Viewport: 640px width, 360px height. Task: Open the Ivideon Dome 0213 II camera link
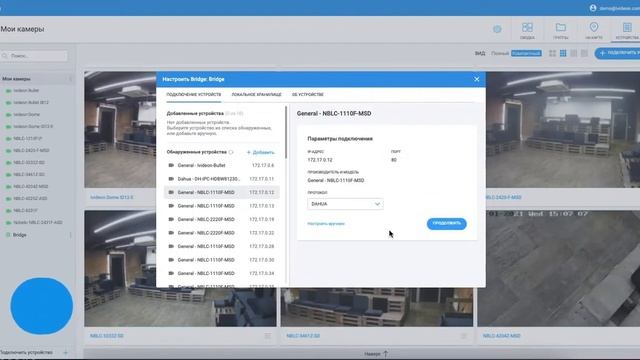[111, 197]
